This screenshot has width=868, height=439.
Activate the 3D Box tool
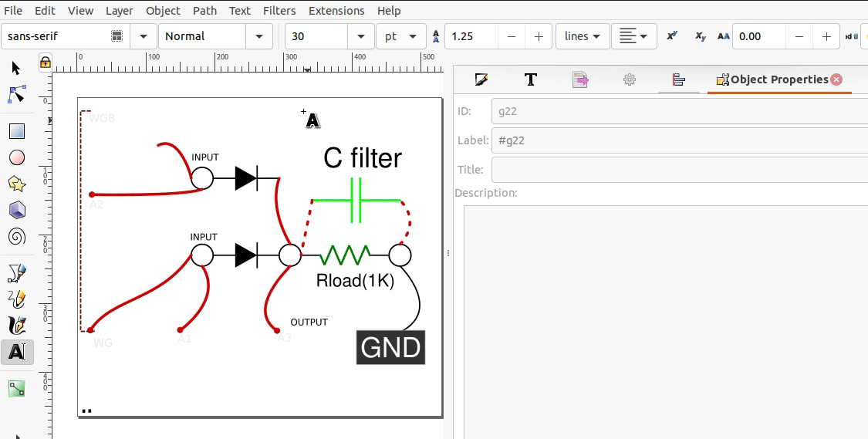16,210
